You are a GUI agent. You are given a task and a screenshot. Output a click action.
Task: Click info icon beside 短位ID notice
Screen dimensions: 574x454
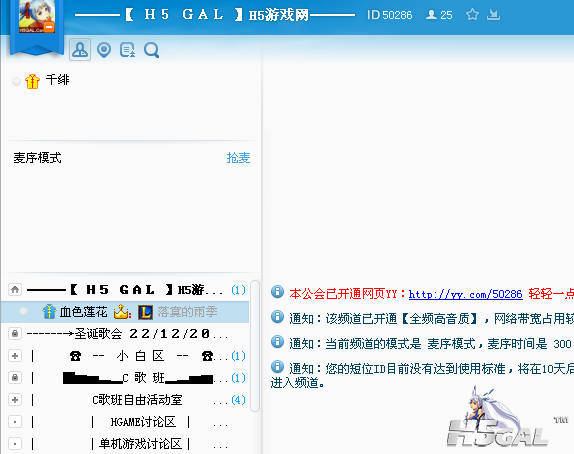pos(277,366)
